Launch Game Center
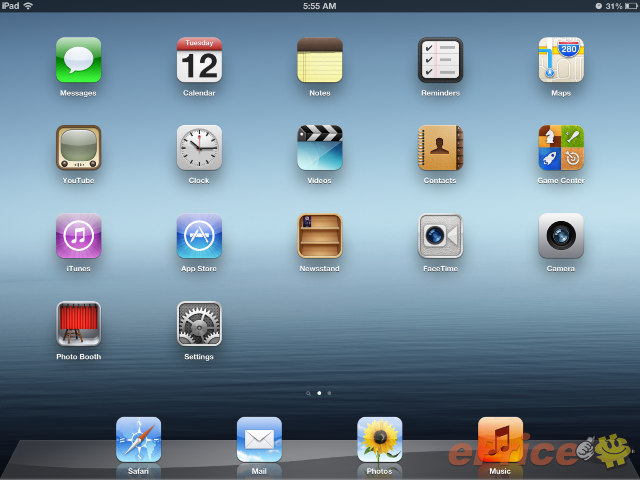640x480 pixels. (561, 148)
